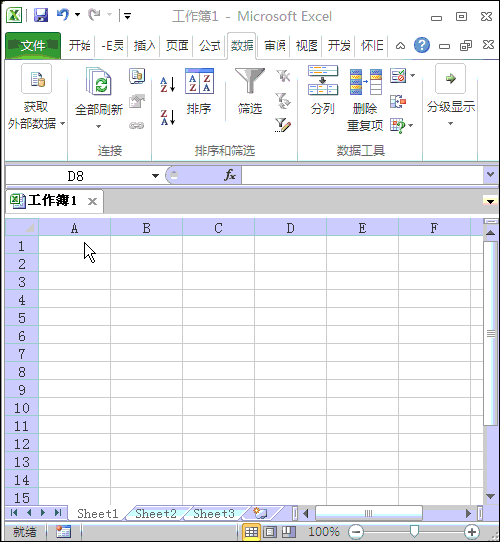Open Excel Help question mark icon
Viewport: 500px width, 542px height.
[422, 45]
